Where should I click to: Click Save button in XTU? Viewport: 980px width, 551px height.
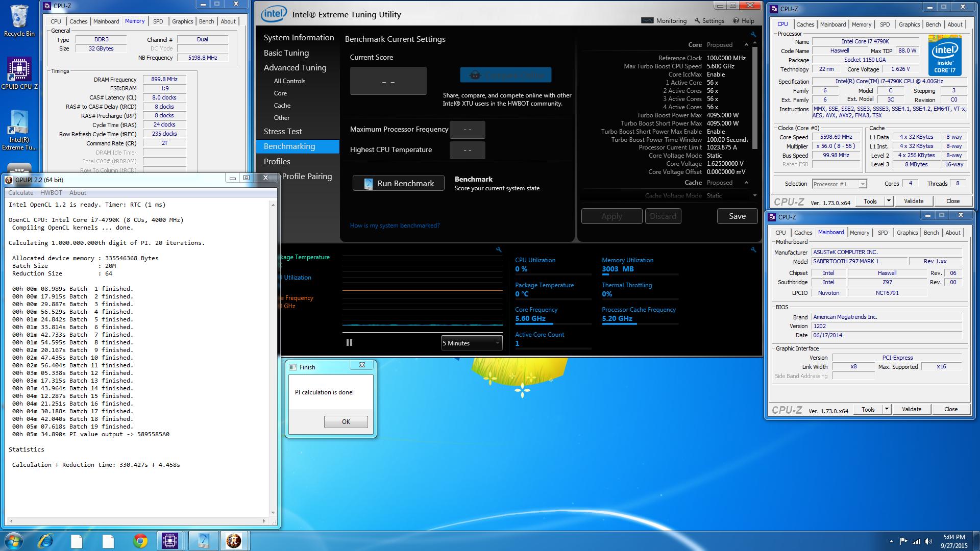coord(737,216)
